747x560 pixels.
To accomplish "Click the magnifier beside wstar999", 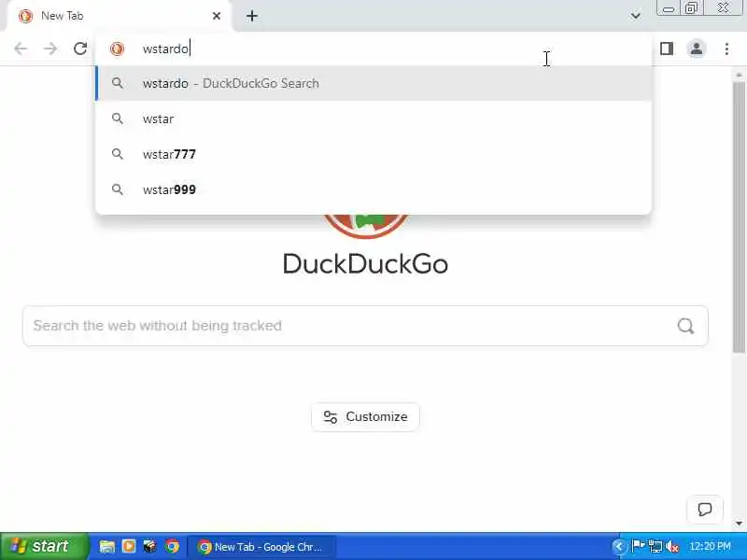I will tap(118, 189).
